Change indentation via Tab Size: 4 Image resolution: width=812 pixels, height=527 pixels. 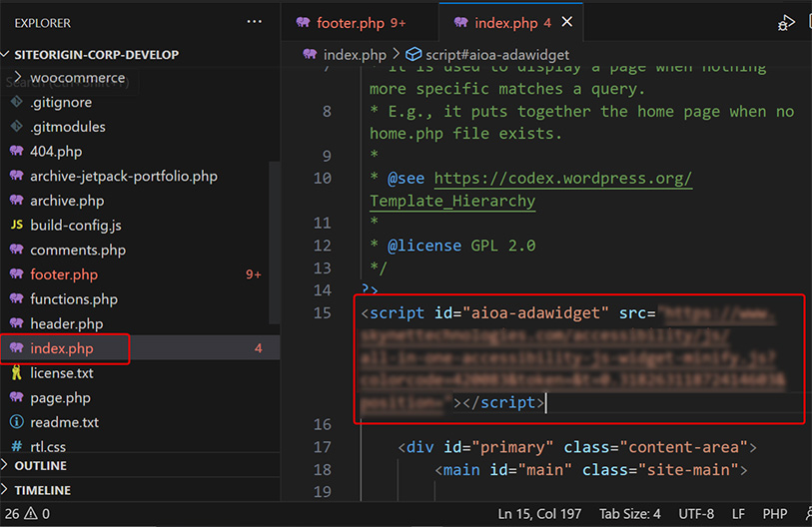pos(629,514)
